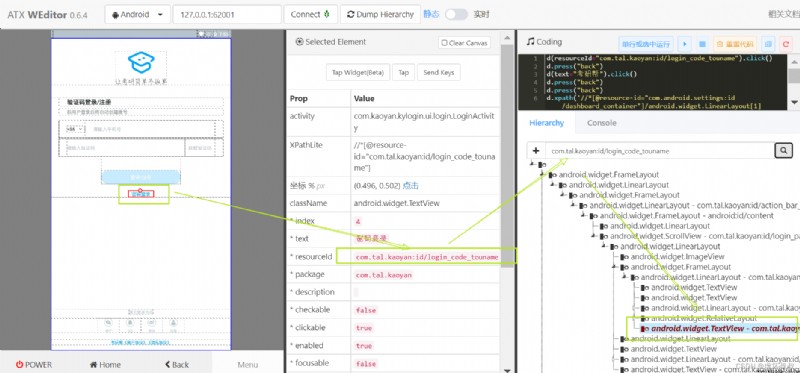
Task: Click the graduation cap logo on device screen
Action: point(141,63)
